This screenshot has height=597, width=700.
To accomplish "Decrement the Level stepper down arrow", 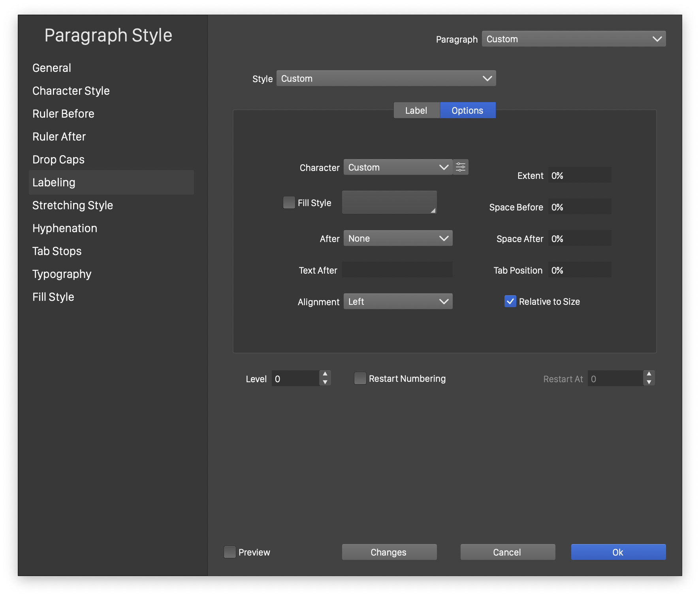I will tap(325, 382).
